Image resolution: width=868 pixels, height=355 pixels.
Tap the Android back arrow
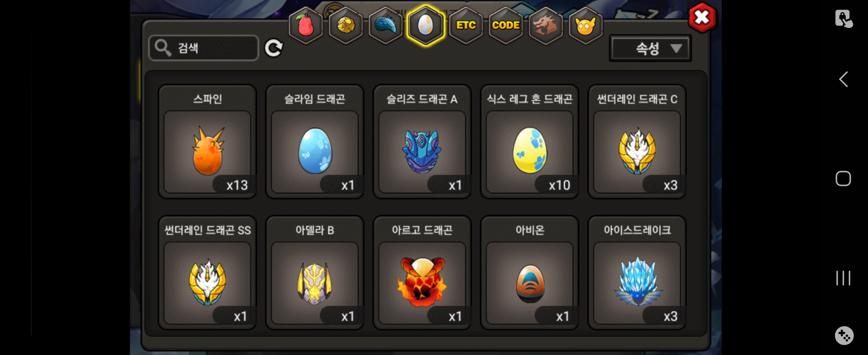click(x=843, y=79)
